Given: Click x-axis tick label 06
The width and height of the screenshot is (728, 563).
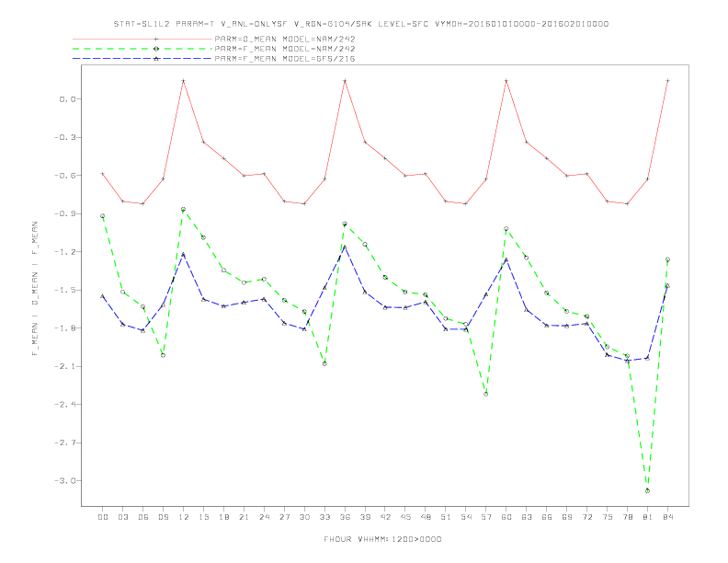Looking at the screenshot, I should 143,517.
